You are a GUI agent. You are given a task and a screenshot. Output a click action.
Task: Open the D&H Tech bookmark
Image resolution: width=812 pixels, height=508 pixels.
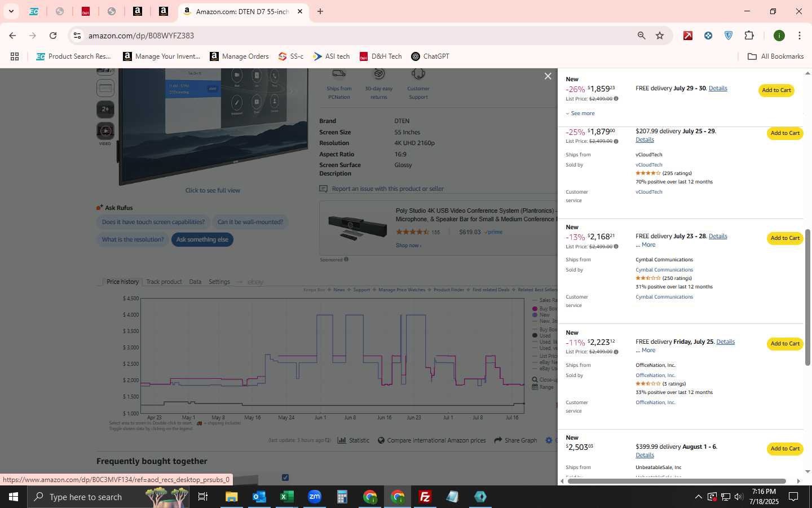[x=381, y=56]
